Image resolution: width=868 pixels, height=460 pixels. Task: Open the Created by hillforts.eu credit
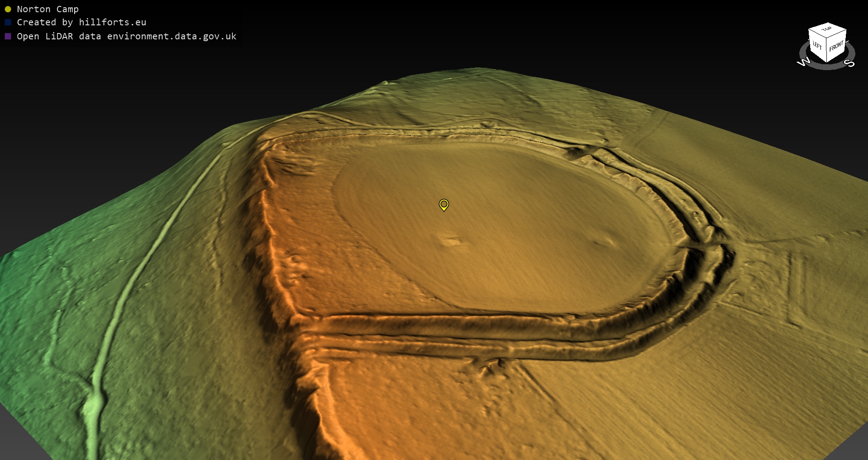tap(81, 22)
